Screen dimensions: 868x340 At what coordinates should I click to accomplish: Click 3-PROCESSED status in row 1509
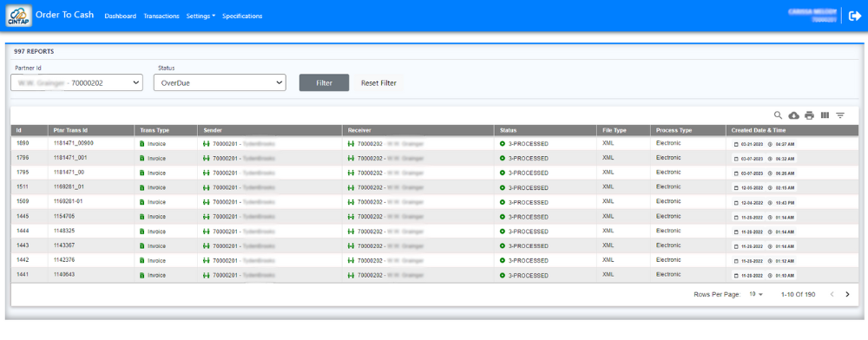coord(528,202)
